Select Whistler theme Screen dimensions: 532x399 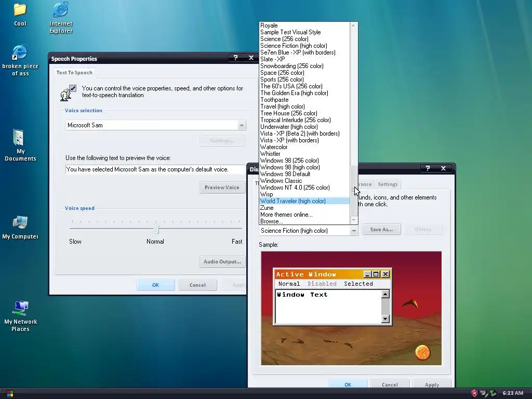pos(304,154)
